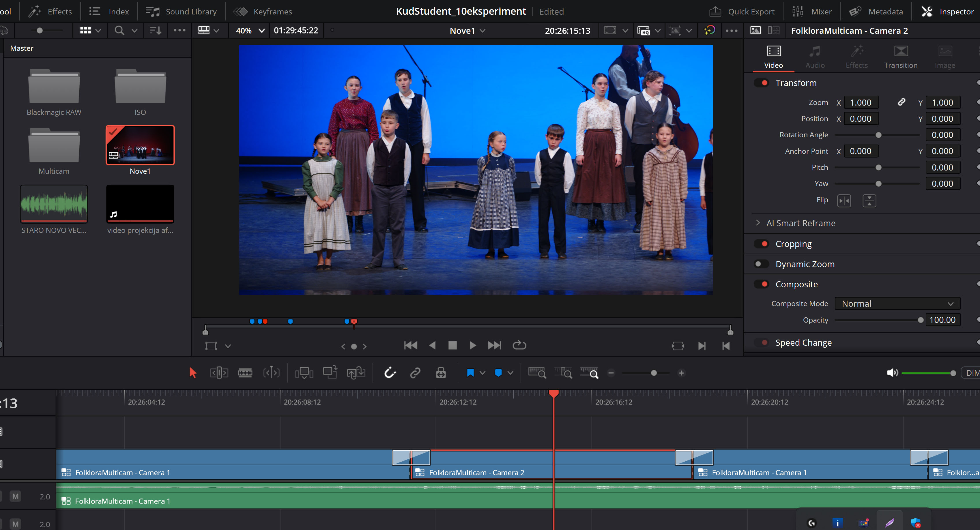
Task: Switch to the Video inspector tab
Action: click(x=773, y=57)
